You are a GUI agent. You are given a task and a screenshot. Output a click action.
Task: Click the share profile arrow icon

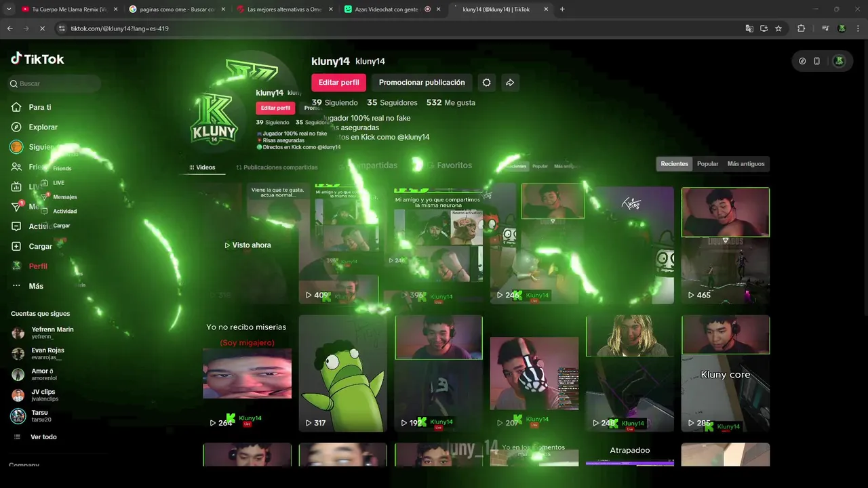pos(510,83)
